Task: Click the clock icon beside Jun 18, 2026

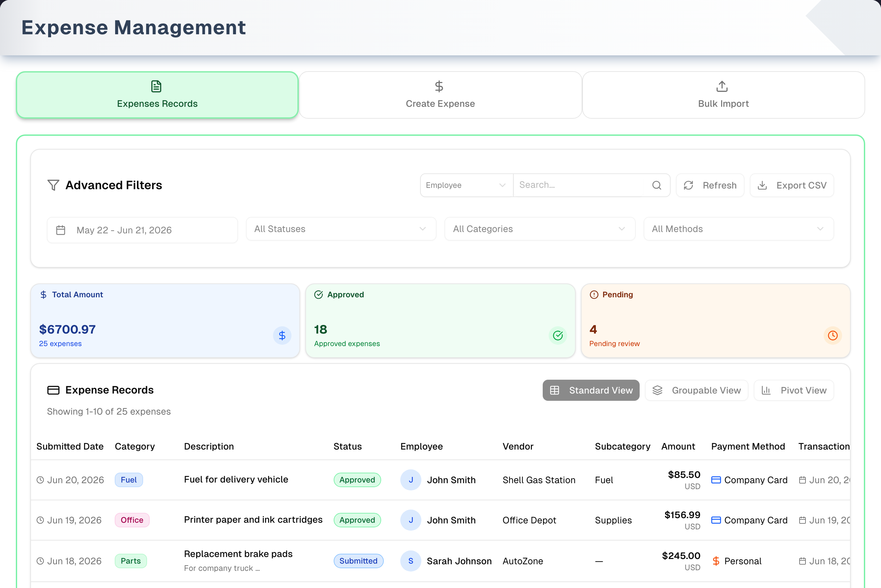Action: click(40, 561)
